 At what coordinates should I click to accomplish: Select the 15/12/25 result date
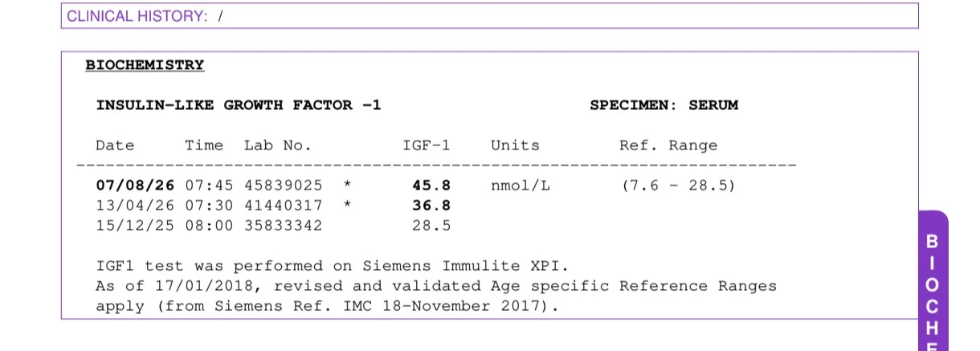[135, 226]
